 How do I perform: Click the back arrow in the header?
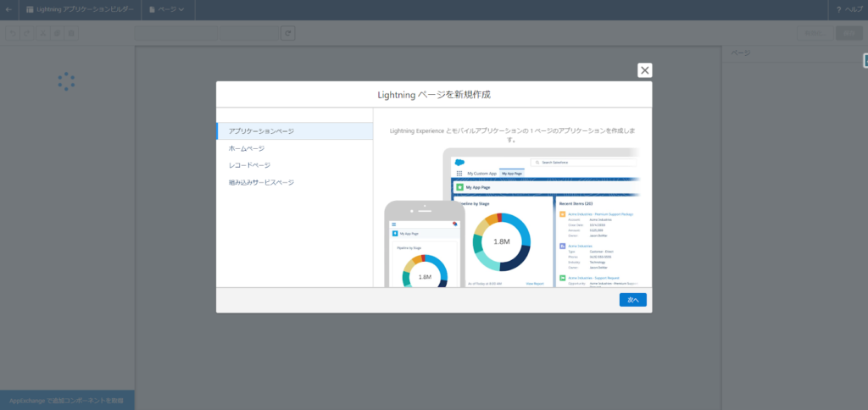point(9,9)
